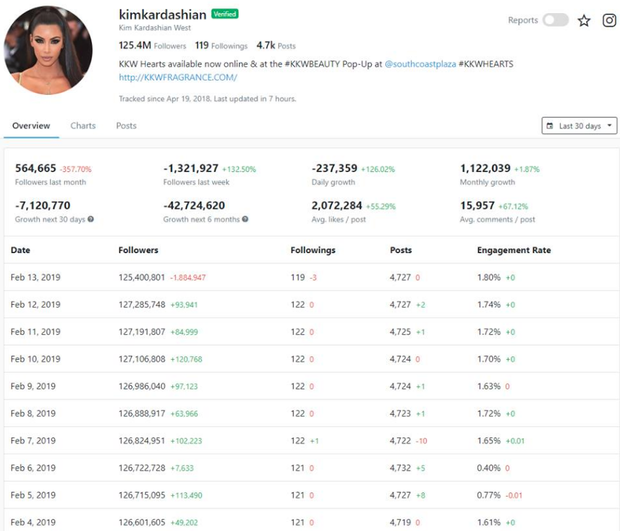Click the Followers column header
The image size is (620, 531).
138,250
